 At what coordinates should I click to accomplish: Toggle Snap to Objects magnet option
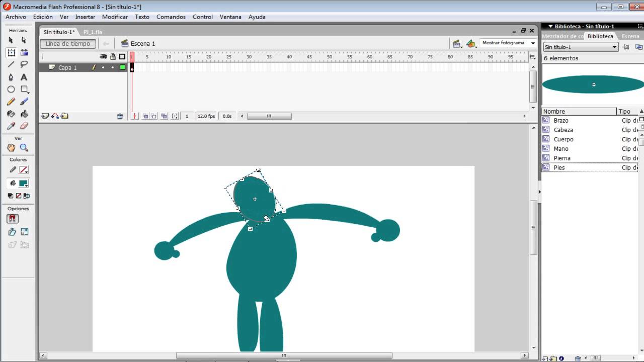[x=13, y=219]
